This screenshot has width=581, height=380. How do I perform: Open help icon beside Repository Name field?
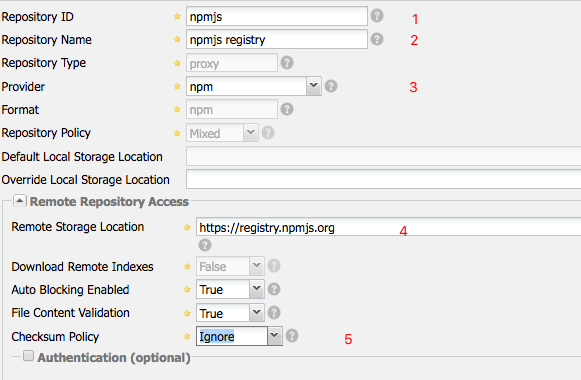click(x=377, y=39)
